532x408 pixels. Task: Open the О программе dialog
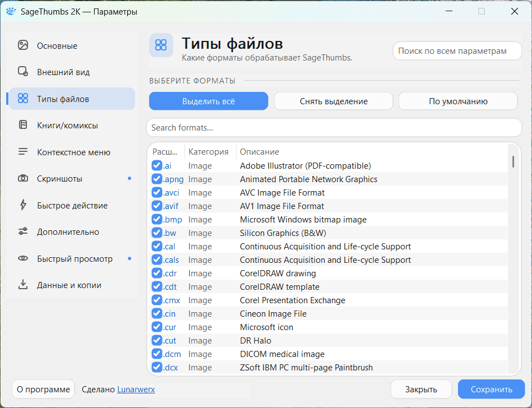[43, 390]
